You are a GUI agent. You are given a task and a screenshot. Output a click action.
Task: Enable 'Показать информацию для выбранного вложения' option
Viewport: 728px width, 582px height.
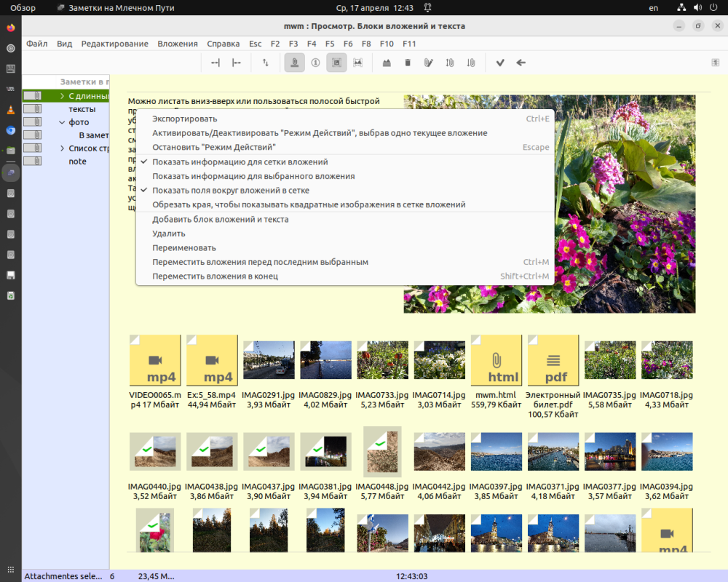click(x=253, y=176)
